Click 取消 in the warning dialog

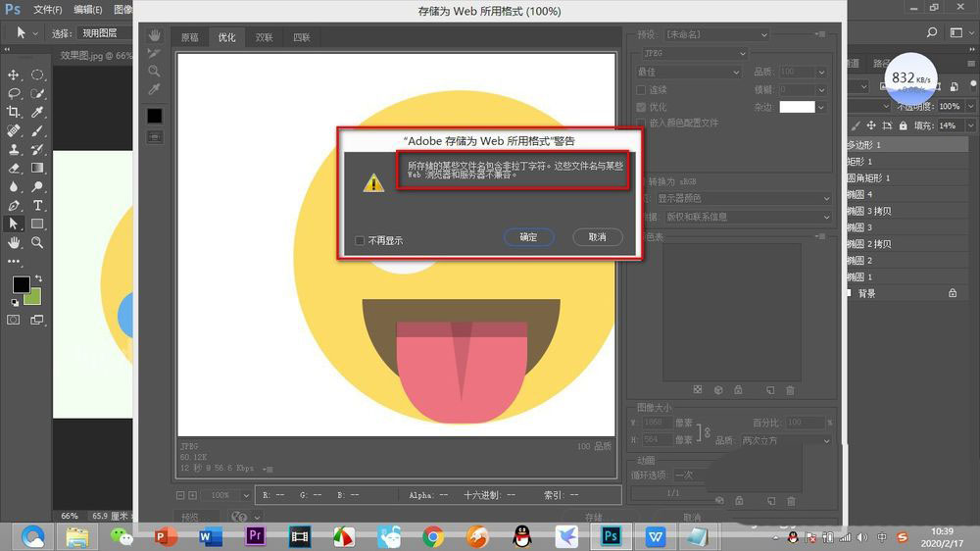click(x=597, y=237)
